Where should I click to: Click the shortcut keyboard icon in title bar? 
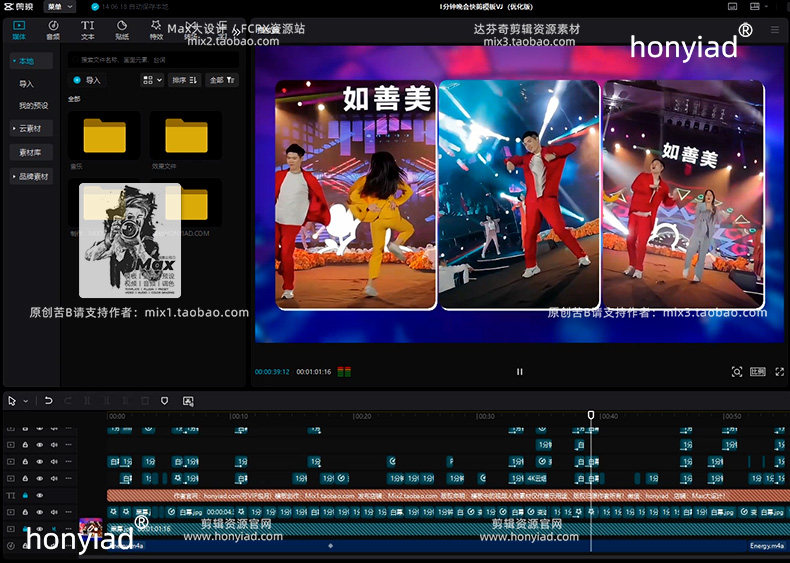pos(733,7)
